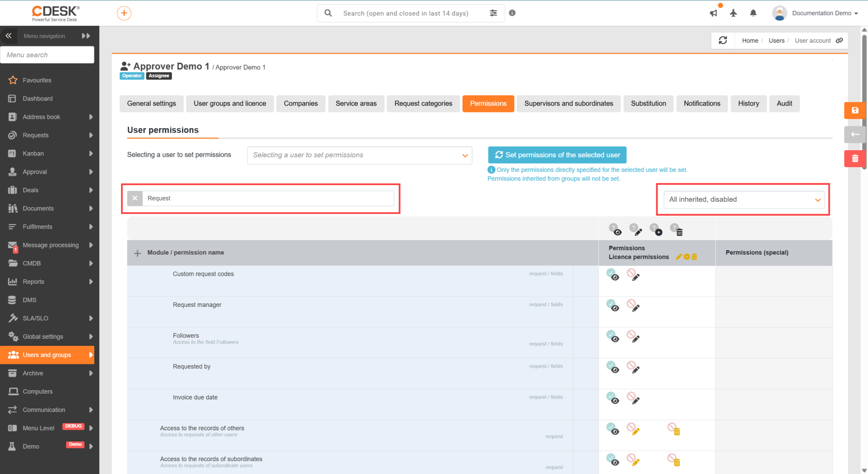Click the red trash delete button

[855, 159]
